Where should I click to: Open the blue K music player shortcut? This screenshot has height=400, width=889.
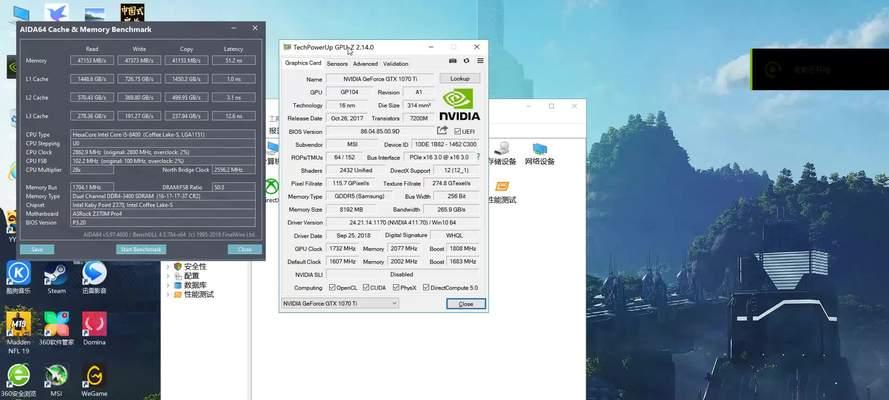tap(19, 278)
